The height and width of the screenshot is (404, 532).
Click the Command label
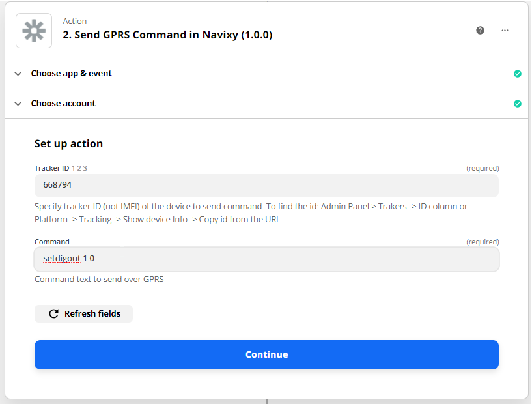pos(52,242)
